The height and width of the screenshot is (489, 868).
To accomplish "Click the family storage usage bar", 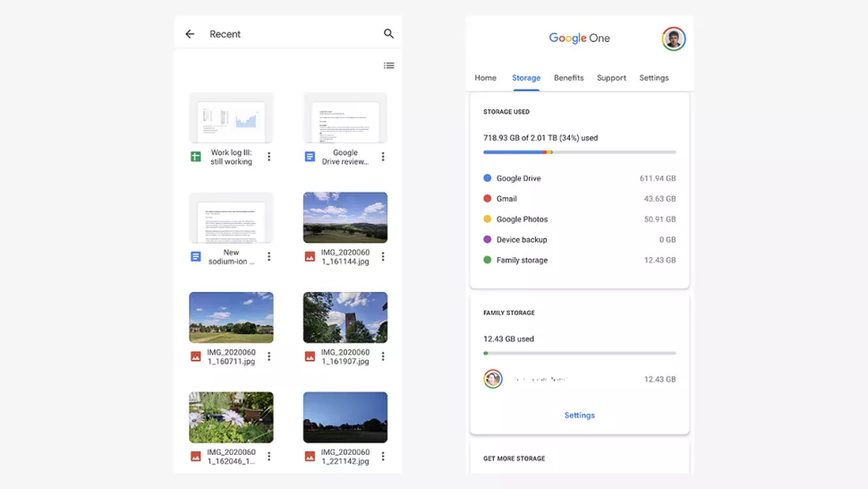I will pyautogui.click(x=580, y=353).
